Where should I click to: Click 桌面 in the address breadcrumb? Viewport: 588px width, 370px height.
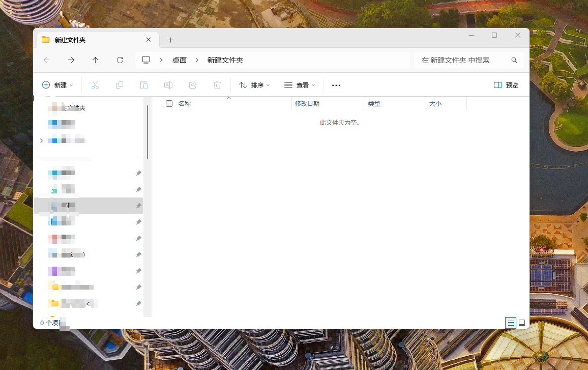[x=179, y=60]
